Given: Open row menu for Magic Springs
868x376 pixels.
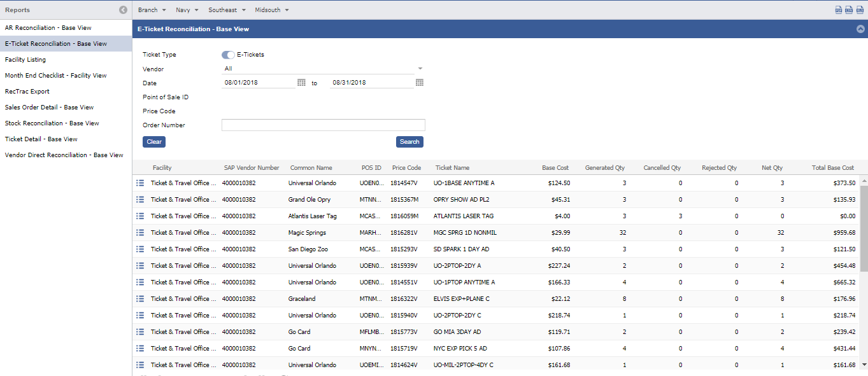Looking at the screenshot, I should [x=140, y=233].
